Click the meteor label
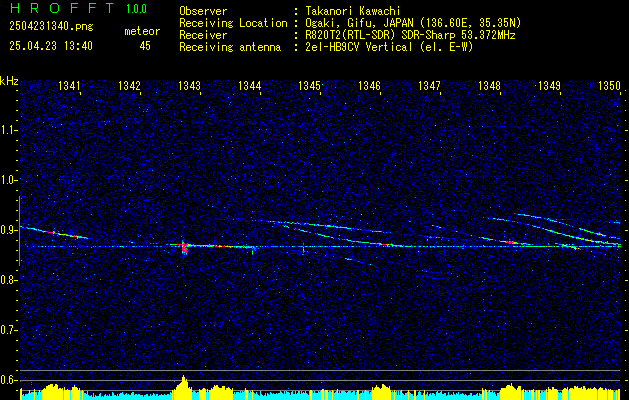The width and height of the screenshot is (629, 400). (x=142, y=31)
